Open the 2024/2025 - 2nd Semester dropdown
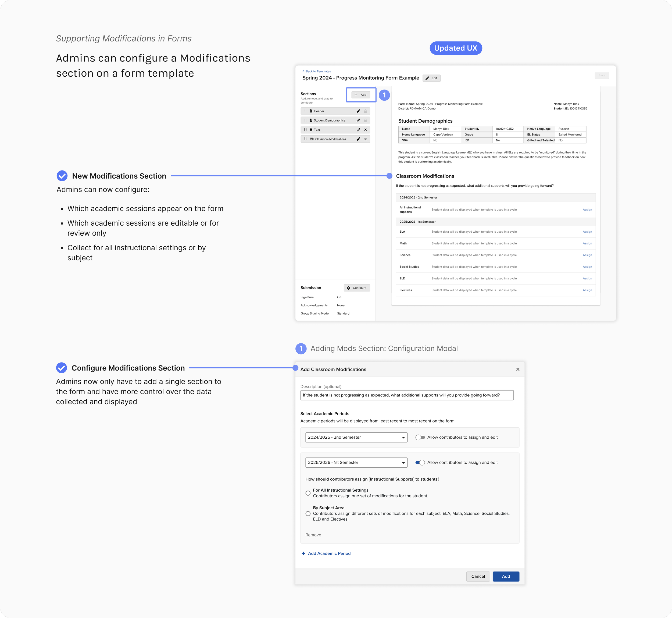Screen dimensions: 672x618 pyautogui.click(x=356, y=438)
